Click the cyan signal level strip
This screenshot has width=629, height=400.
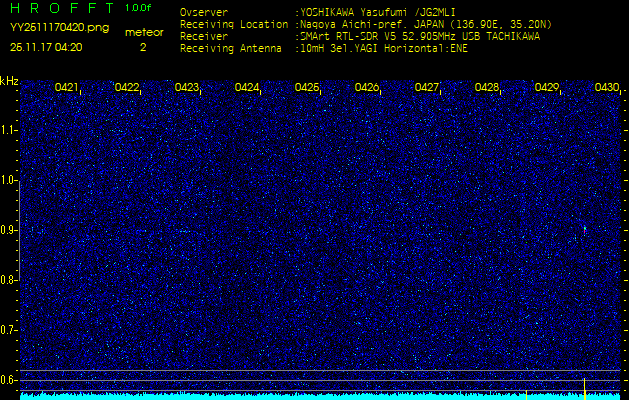coord(300,396)
